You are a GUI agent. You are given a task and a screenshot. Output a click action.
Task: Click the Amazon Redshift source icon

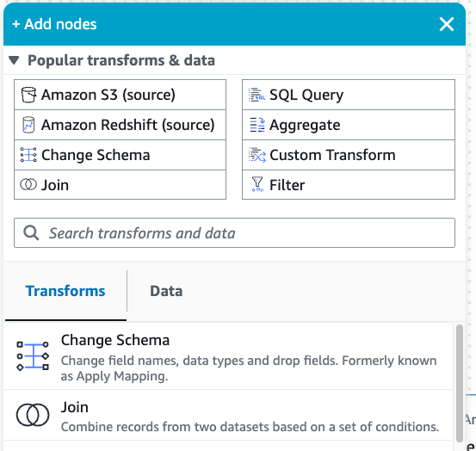(x=28, y=125)
